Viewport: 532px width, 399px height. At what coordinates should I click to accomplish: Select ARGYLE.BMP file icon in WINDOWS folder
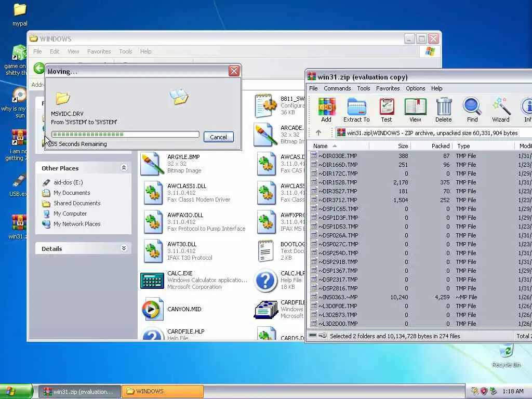152,164
